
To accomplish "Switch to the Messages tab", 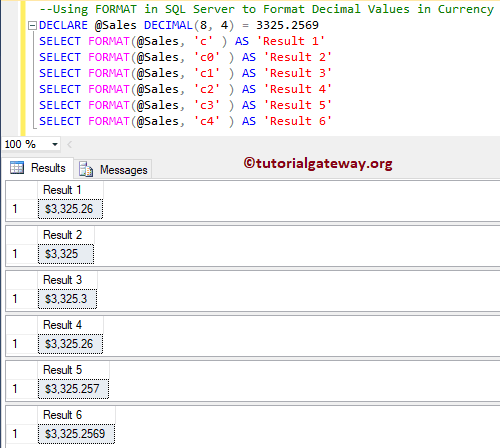I will [x=114, y=170].
